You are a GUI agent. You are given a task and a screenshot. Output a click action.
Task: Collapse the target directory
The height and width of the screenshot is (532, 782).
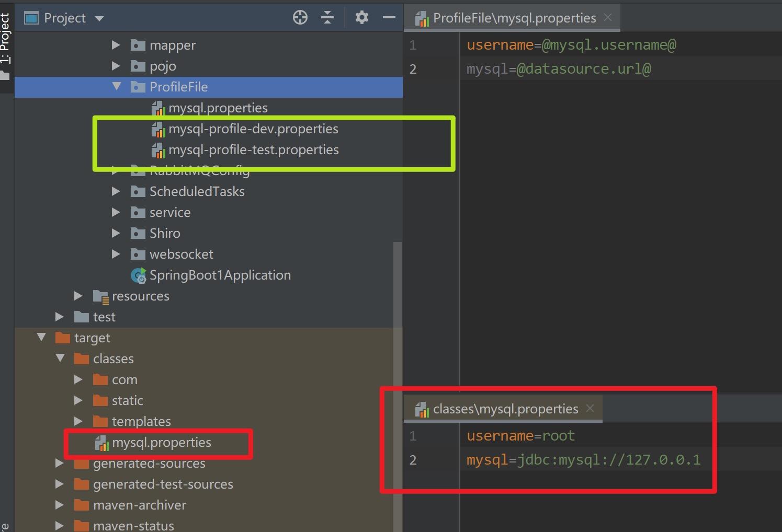(x=42, y=338)
